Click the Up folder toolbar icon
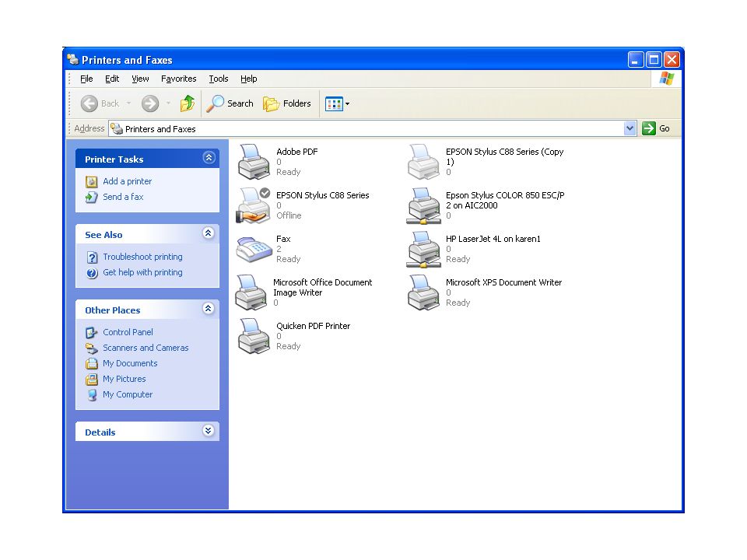 [188, 103]
